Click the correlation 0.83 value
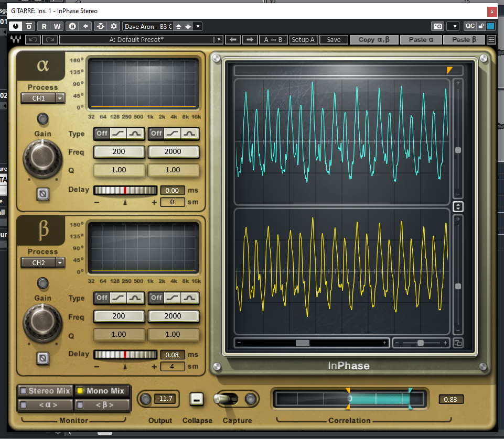The height and width of the screenshot is (439, 504). coord(451,399)
